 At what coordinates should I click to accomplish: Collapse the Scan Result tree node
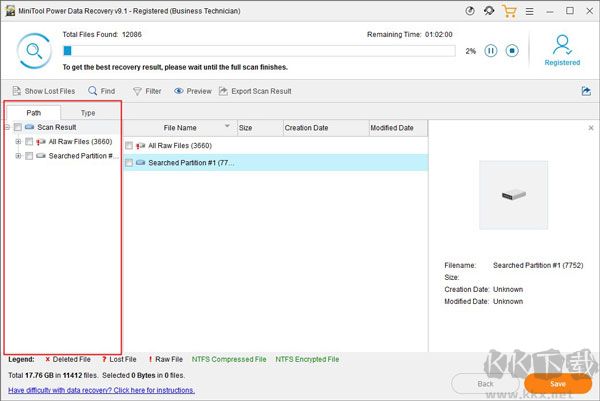(7, 127)
